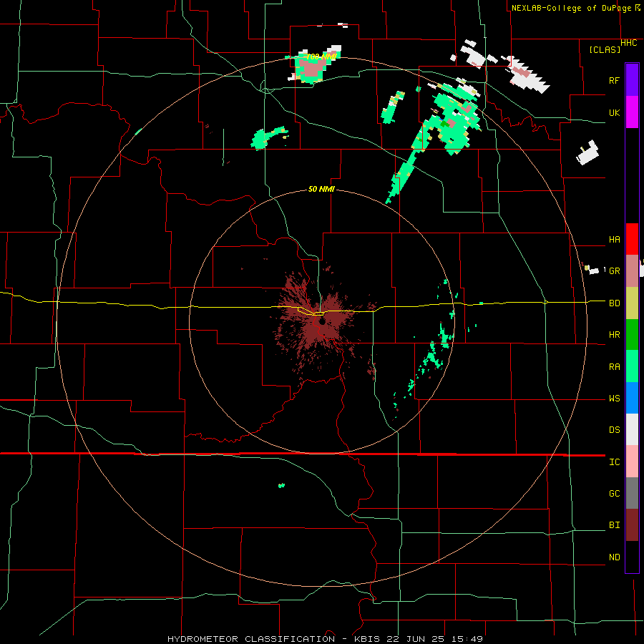
Task: Click the DS white legend swatch
Action: point(632,429)
